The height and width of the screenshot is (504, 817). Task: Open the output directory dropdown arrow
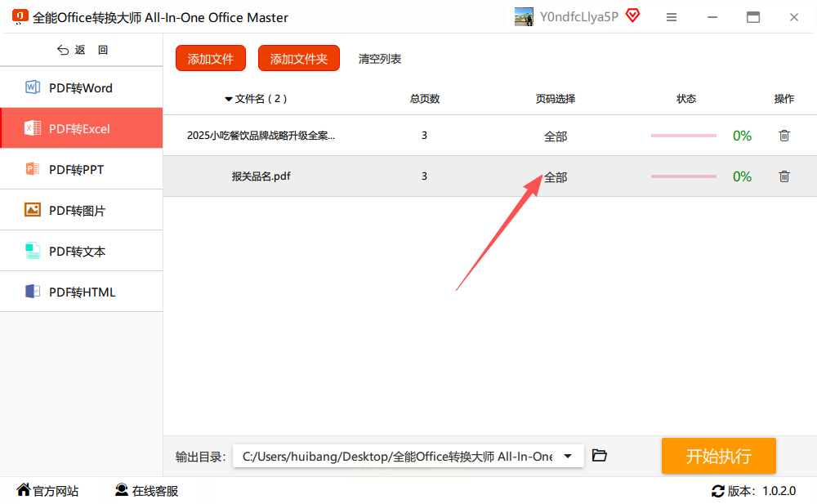568,456
